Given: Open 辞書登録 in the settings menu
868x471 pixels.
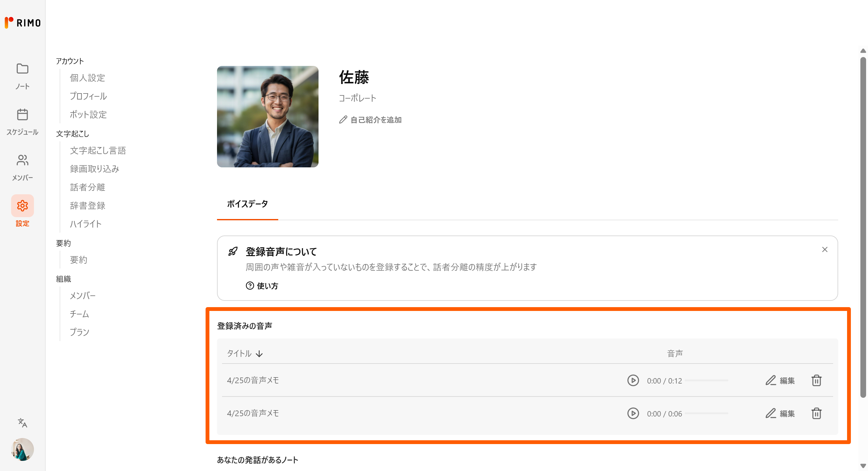Looking at the screenshot, I should pos(88,206).
